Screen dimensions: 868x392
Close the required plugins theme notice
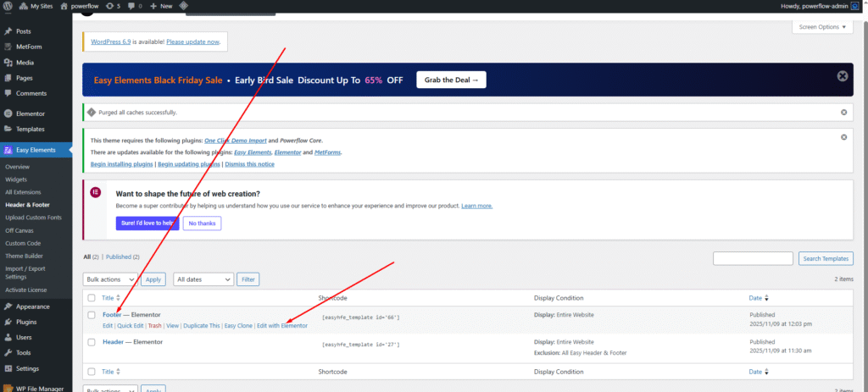[843, 137]
